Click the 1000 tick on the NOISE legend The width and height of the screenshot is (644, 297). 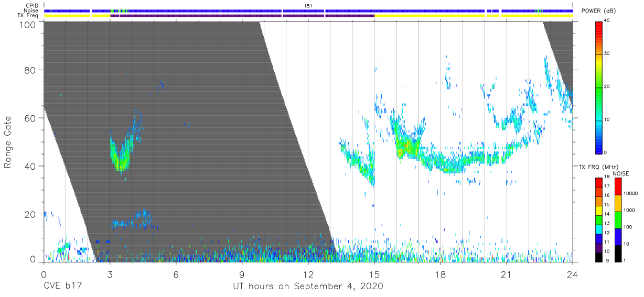(630, 210)
